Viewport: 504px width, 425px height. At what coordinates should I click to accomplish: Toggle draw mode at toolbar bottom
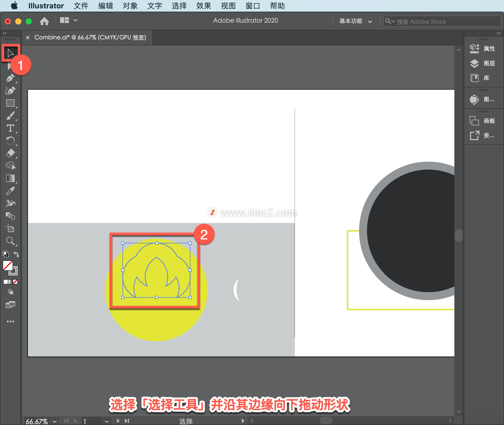[x=10, y=292]
